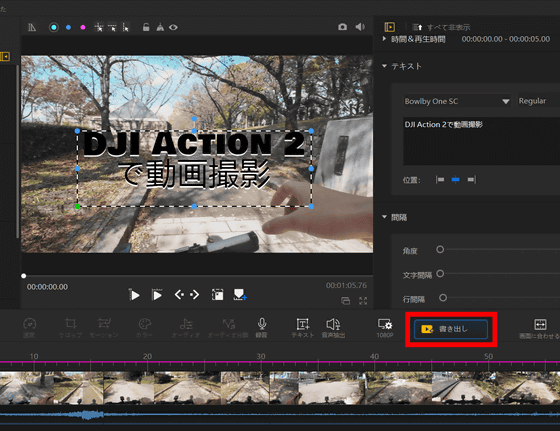Collapse the テキスト section

(384, 66)
